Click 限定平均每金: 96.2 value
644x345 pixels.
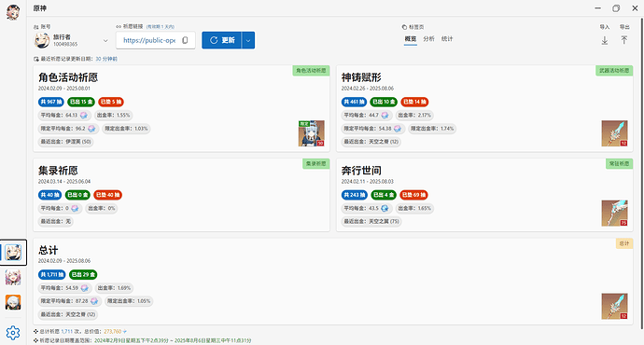coord(68,129)
